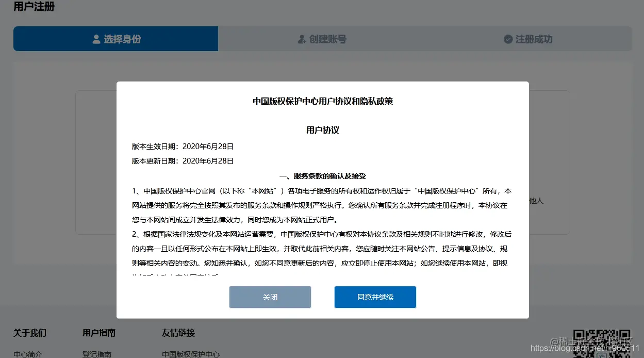Click the 用户指南 footer heading
Viewport: 644px width, 358px height.
tap(99, 333)
